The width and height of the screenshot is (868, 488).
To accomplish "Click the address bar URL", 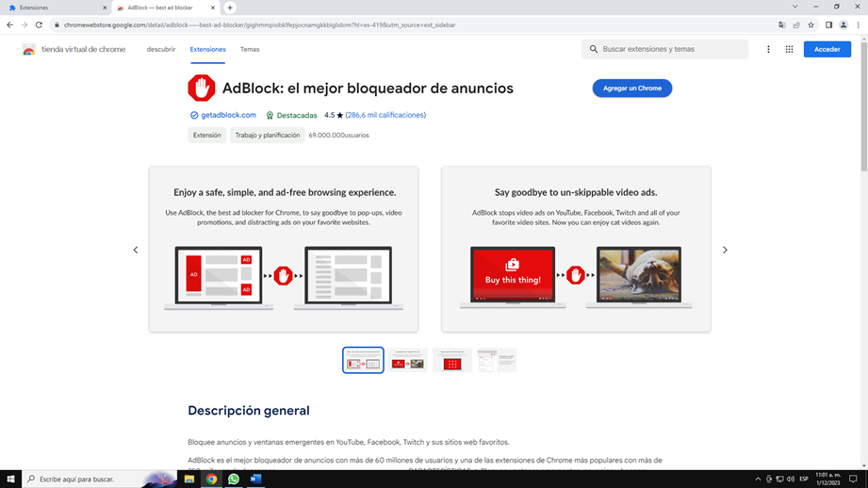I will tap(259, 24).
